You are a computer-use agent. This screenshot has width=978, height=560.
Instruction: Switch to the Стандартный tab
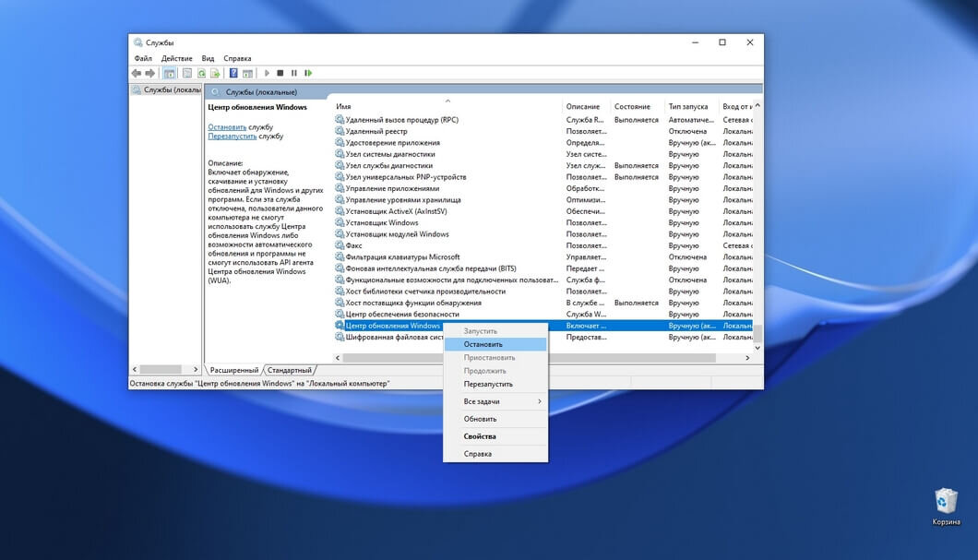tap(289, 371)
